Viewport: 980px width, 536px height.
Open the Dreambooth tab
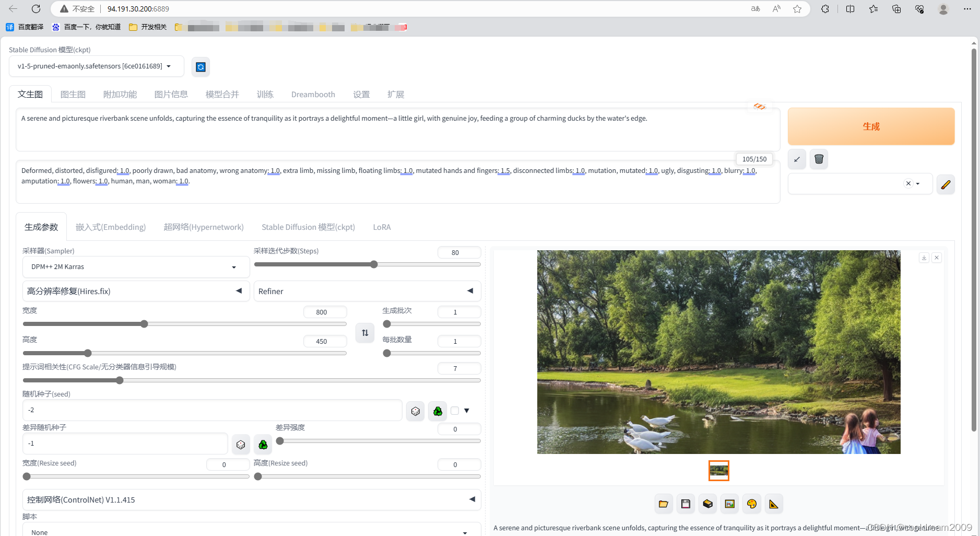[313, 95]
